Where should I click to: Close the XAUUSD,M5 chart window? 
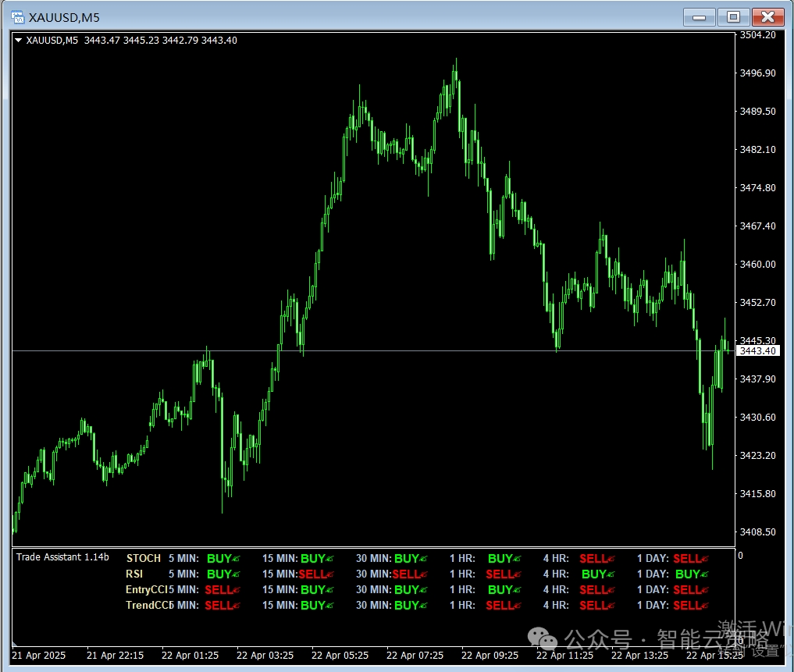point(767,17)
